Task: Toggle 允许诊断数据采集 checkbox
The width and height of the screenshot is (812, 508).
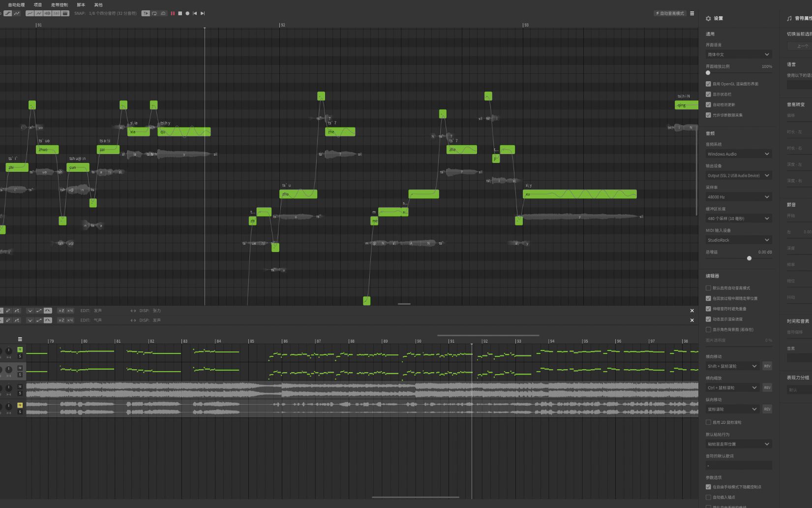Action: tap(708, 115)
